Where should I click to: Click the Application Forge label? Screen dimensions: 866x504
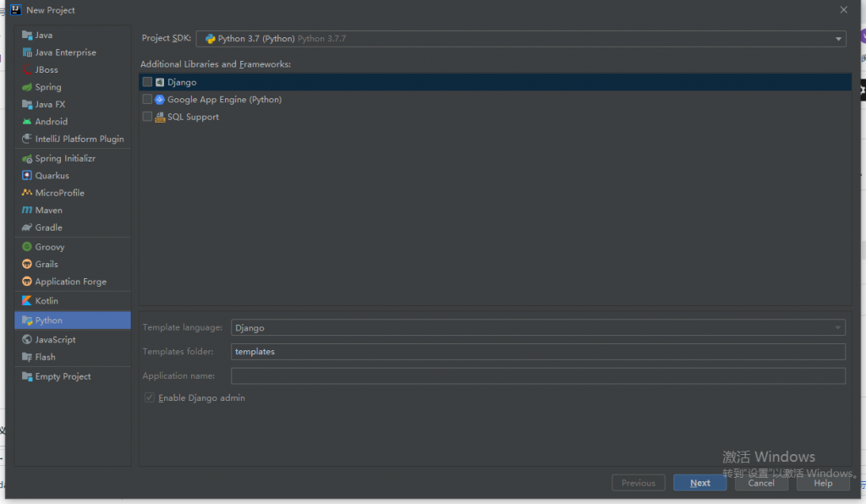71,282
